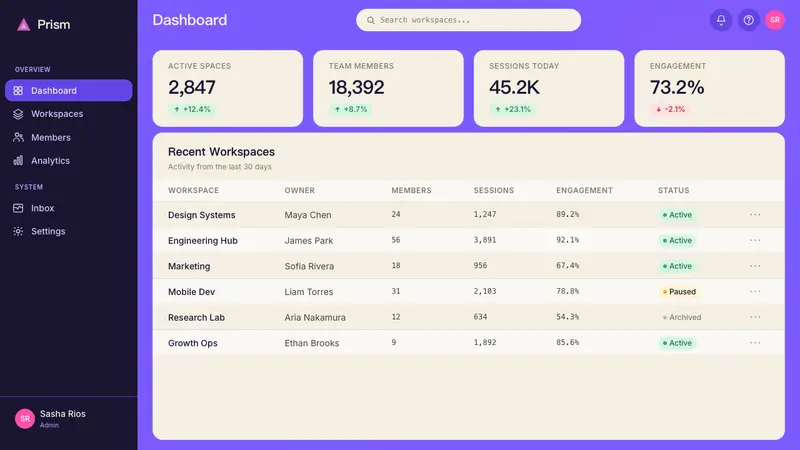Open the help question mark icon
This screenshot has height=450, width=800.
click(x=748, y=20)
